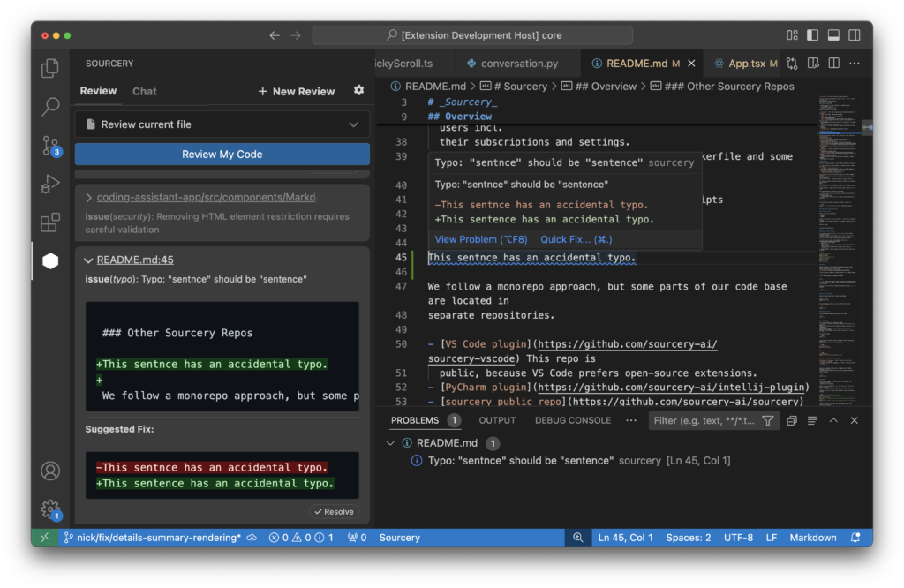
Task: Switch to the Chat tab
Action: [x=144, y=91]
